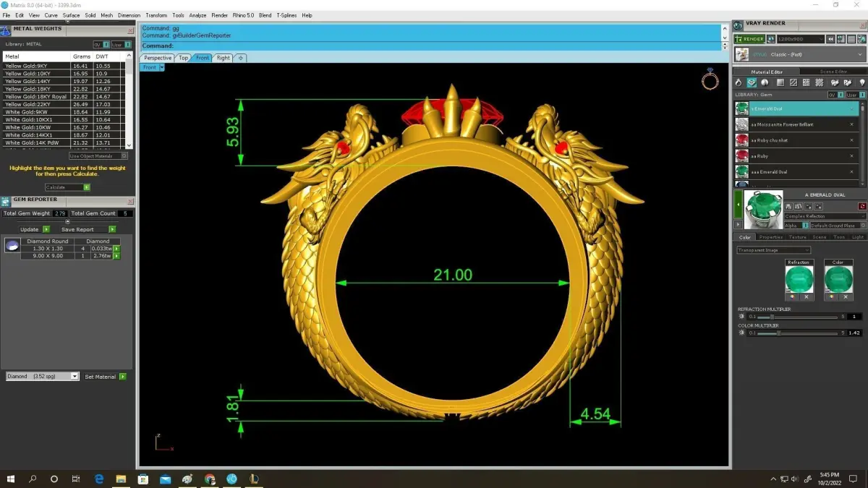The height and width of the screenshot is (488, 868).
Task: Open the Front viewport title dropdown arrow
Action: click(162, 67)
